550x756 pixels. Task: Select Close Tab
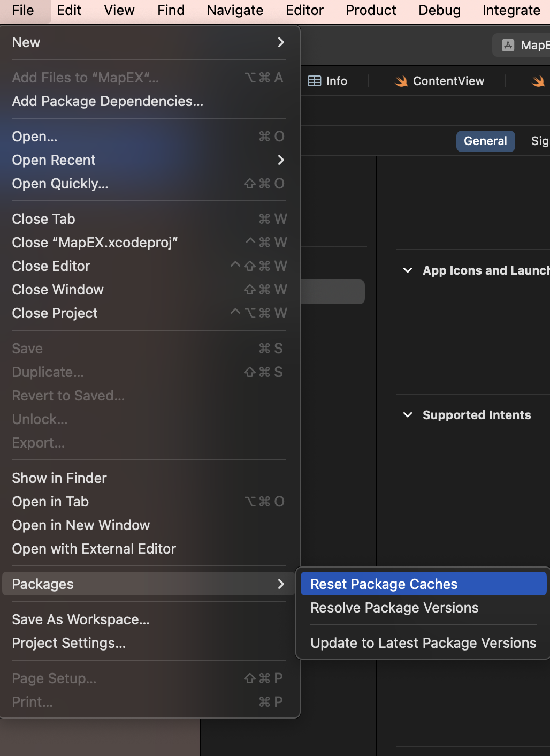(x=149, y=219)
